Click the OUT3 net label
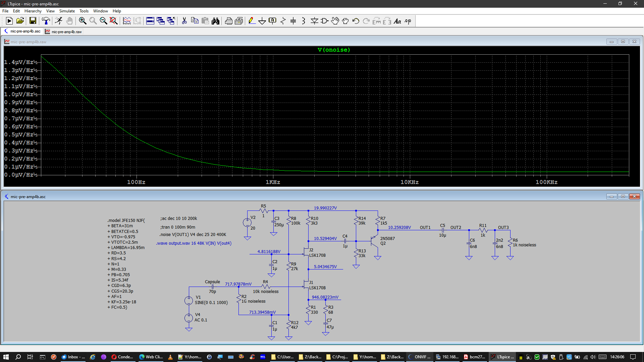Screen dimensions: 644x362 [x=503, y=228]
